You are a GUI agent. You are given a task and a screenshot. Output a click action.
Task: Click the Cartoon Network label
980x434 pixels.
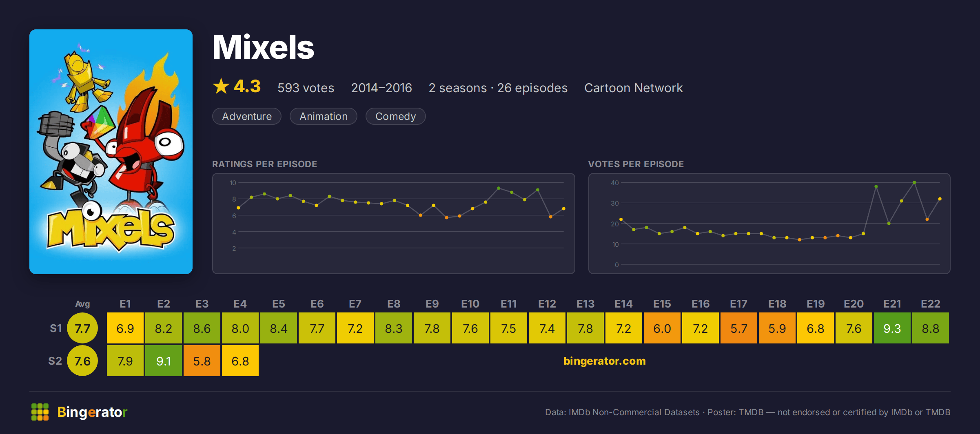(634, 88)
